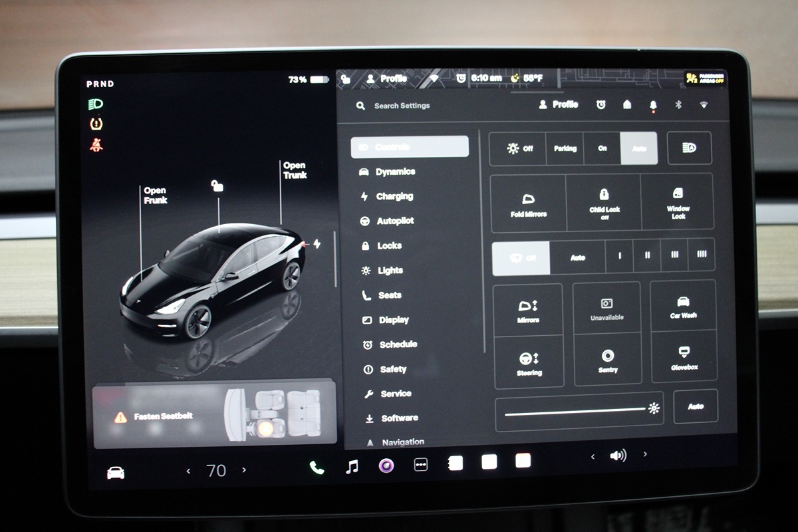Increase temperature with right arrow
This screenshot has width=798, height=532.
click(244, 470)
